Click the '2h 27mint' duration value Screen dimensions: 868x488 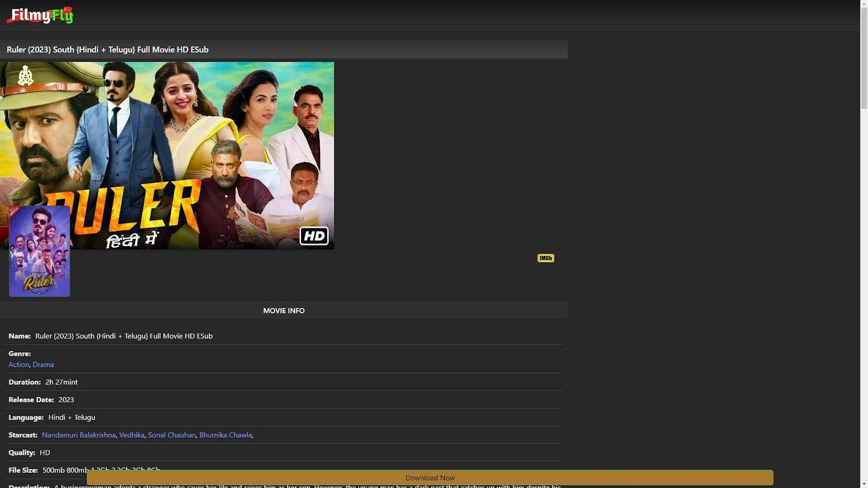click(x=61, y=382)
